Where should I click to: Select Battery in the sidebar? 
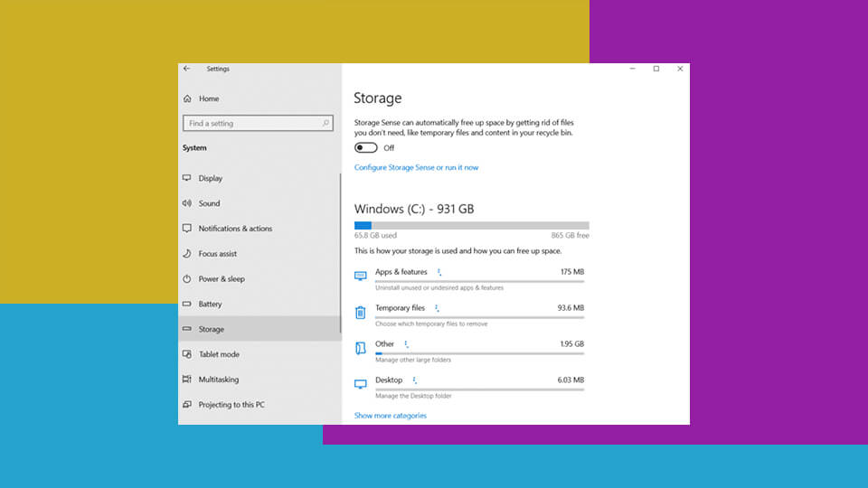pyautogui.click(x=210, y=305)
